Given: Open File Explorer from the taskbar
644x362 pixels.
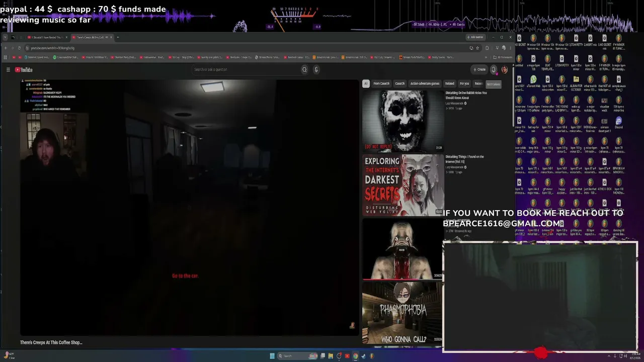Looking at the screenshot, I should click(x=331, y=356).
